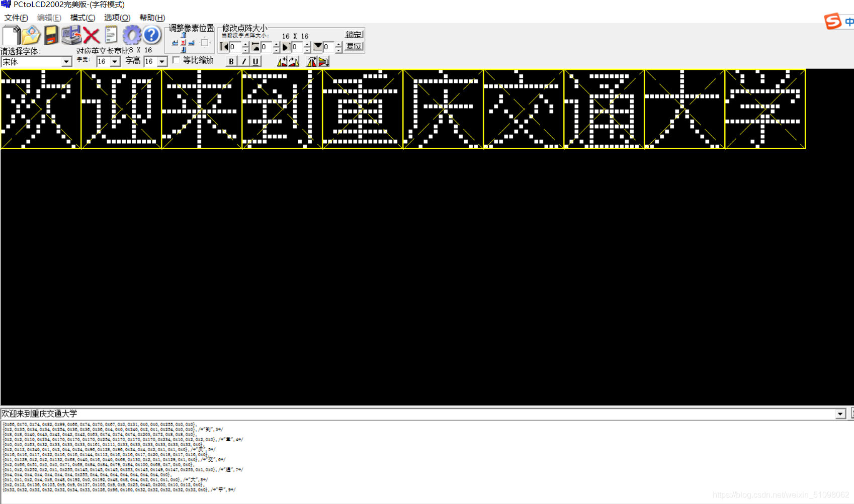The height and width of the screenshot is (504, 854).
Task: Click the 锁定 lock button
Action: pyautogui.click(x=354, y=34)
